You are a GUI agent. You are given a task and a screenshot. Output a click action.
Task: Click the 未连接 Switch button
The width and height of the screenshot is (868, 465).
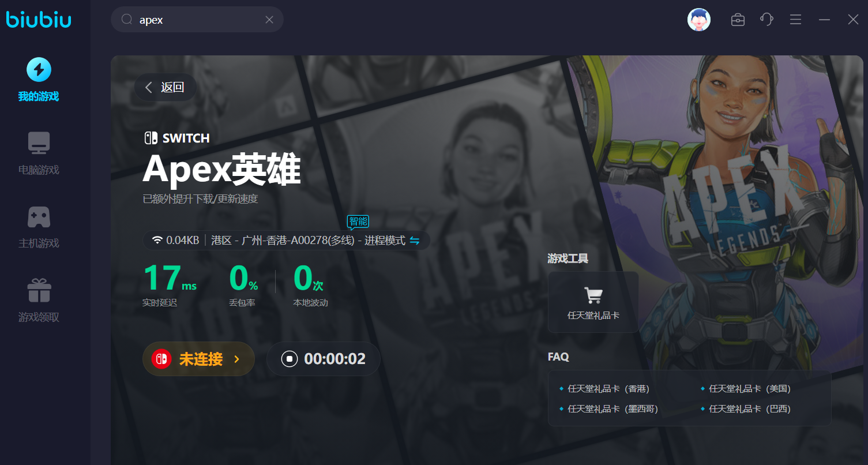coord(198,359)
